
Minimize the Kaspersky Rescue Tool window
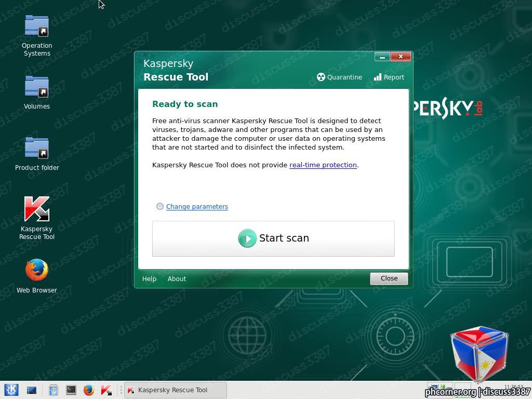click(382, 57)
